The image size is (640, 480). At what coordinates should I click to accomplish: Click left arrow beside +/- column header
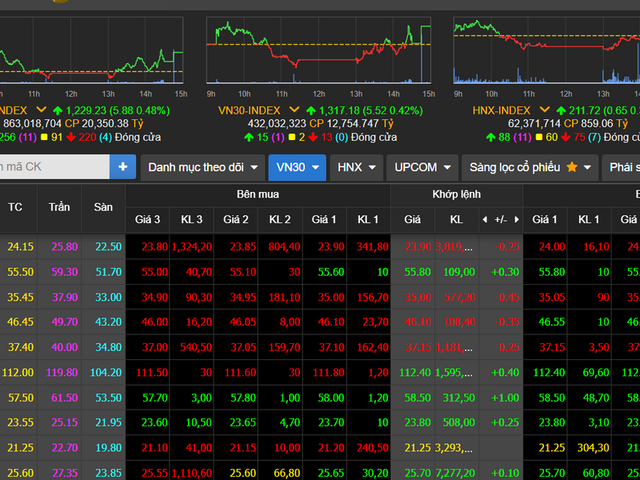point(485,218)
